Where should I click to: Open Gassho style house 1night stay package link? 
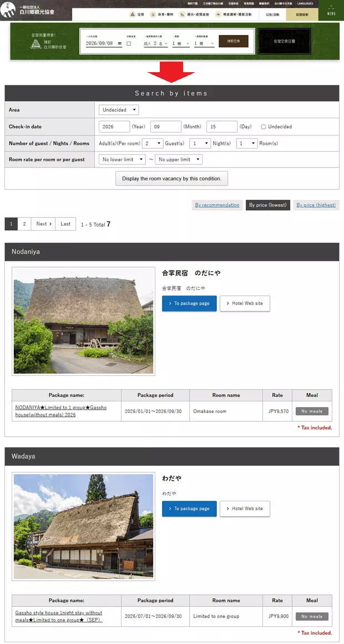click(x=59, y=616)
